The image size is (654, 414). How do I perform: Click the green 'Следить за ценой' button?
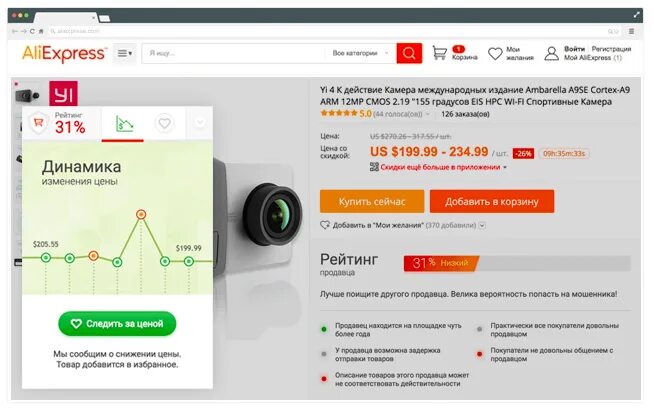(x=117, y=324)
